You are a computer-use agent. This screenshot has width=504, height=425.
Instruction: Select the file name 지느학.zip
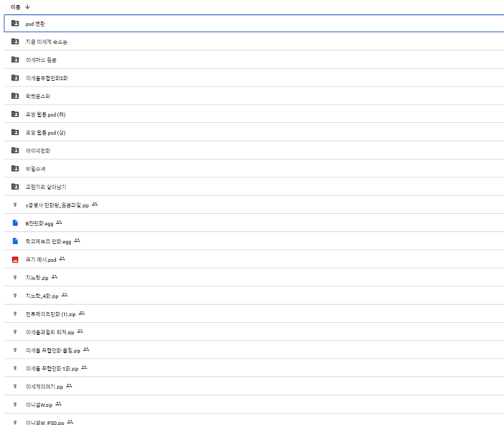(37, 278)
